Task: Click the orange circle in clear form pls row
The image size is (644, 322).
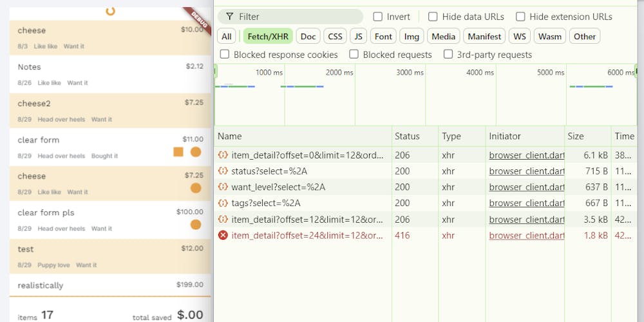Action: point(196,225)
